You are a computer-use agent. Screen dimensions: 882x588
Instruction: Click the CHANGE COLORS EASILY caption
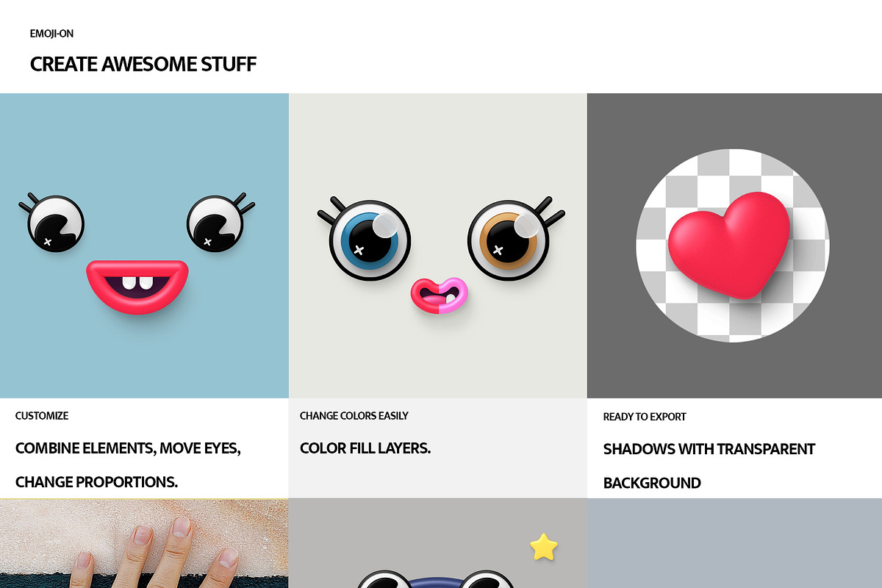354,416
